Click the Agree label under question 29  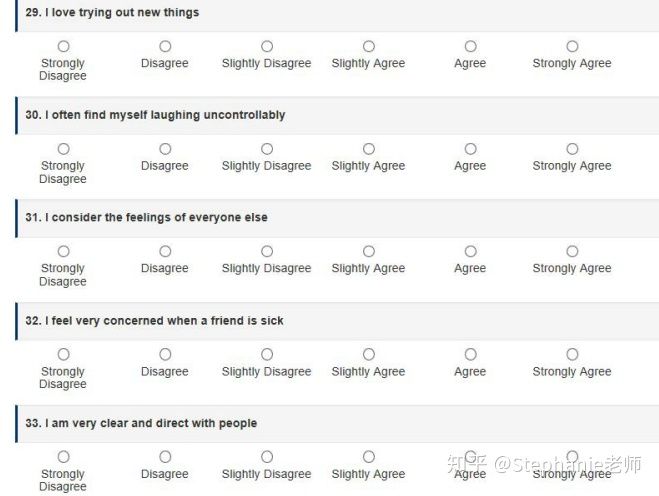tap(470, 63)
